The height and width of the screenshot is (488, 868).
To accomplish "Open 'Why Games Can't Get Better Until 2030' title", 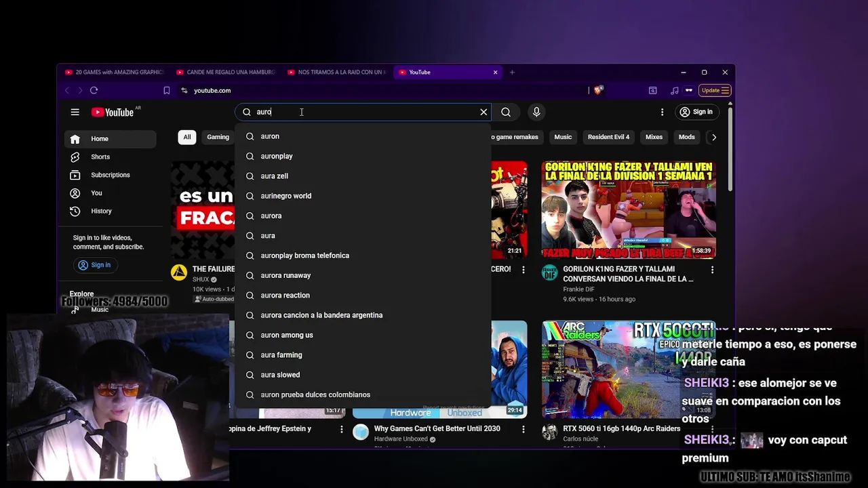I will 437,429.
